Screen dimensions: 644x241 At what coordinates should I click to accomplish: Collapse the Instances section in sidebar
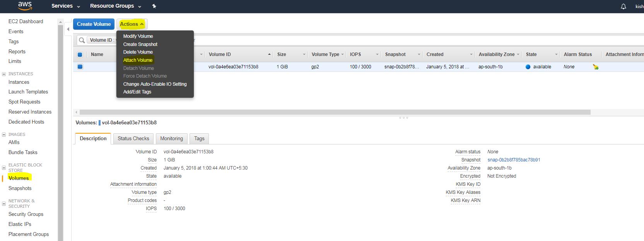[x=4, y=74]
